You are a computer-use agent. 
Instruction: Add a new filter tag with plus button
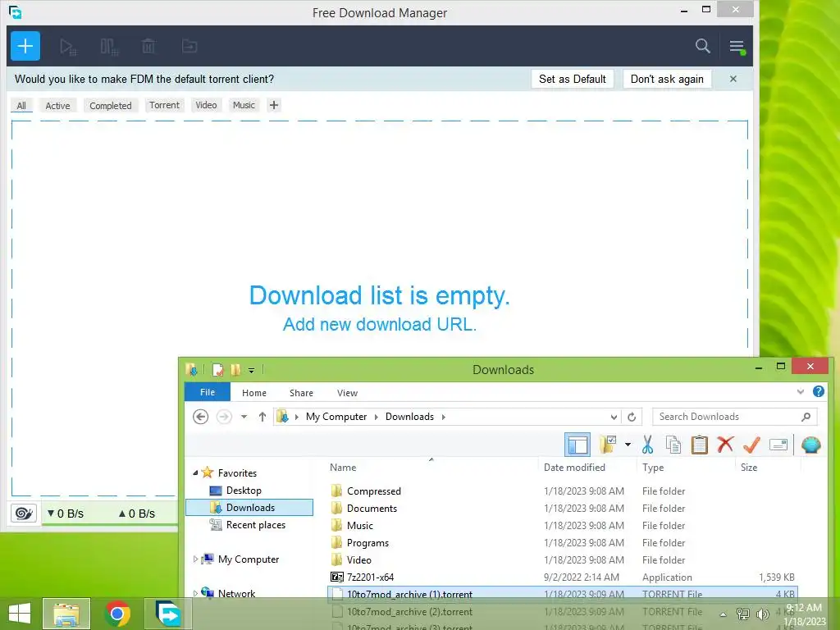point(274,105)
